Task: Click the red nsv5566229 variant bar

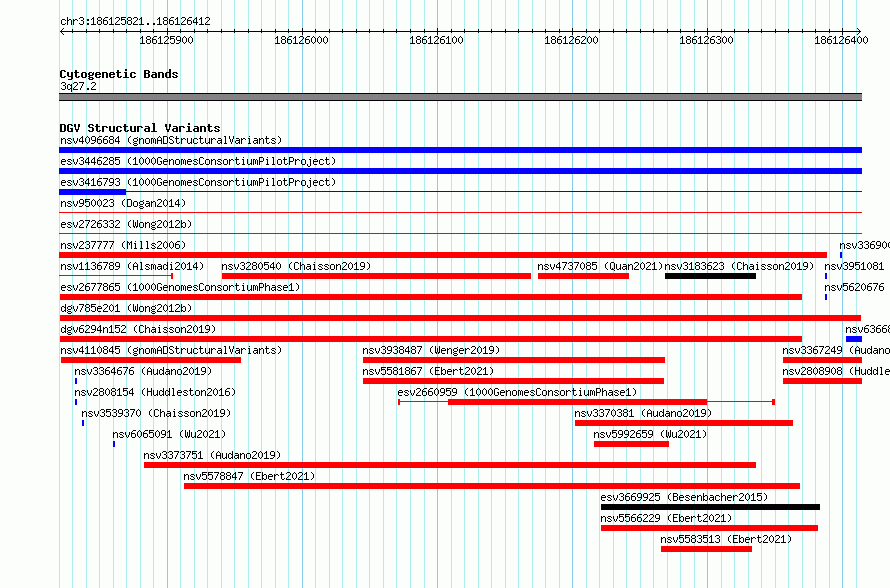Action: coord(710,528)
